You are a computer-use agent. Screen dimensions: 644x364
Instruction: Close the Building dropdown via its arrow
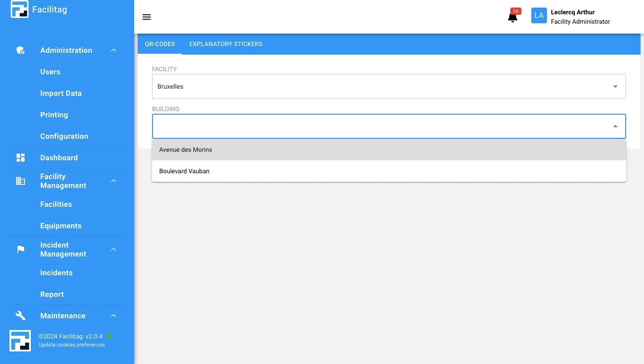click(615, 126)
